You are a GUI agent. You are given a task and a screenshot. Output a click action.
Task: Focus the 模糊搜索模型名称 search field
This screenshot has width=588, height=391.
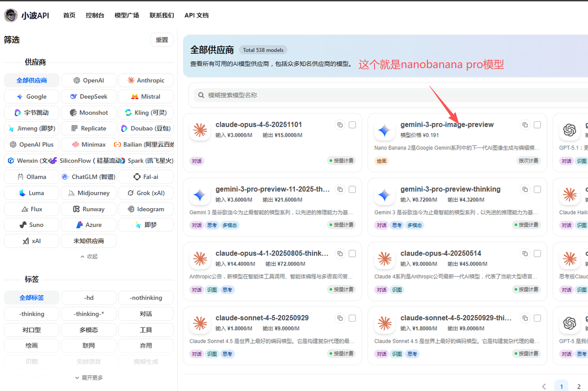[367, 95]
